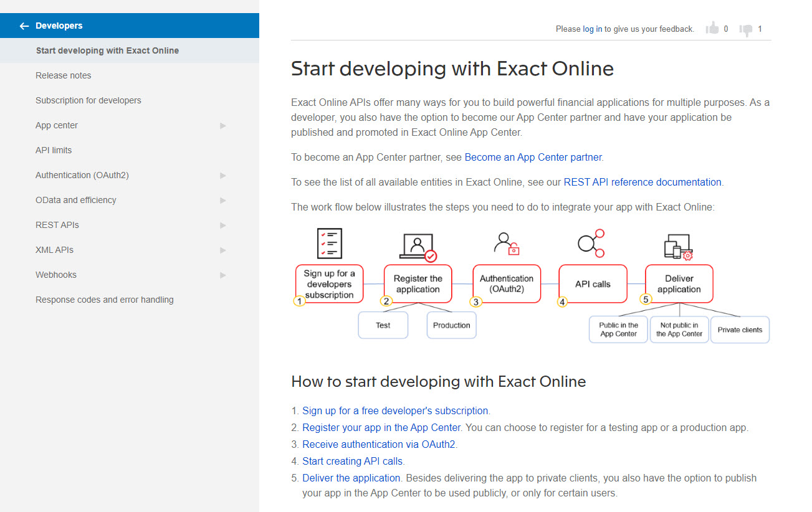Click the Sign up for a developers subscription box
The image size is (812, 512).
[329, 284]
